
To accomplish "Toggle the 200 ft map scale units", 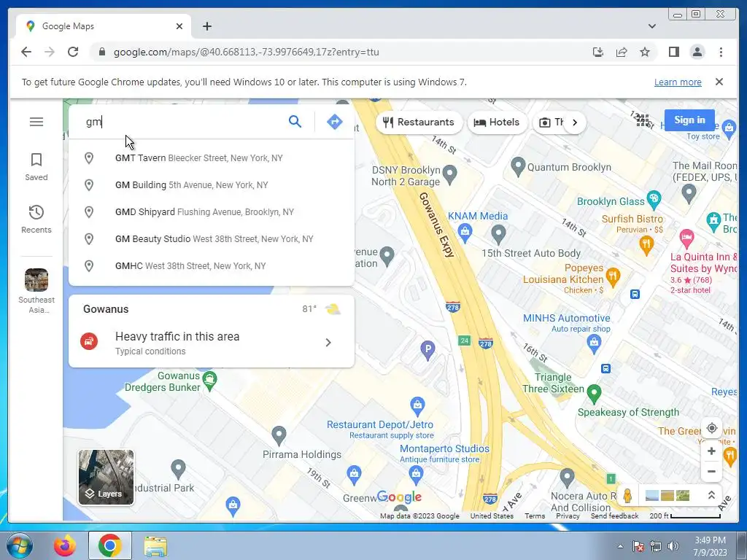I will [685, 516].
